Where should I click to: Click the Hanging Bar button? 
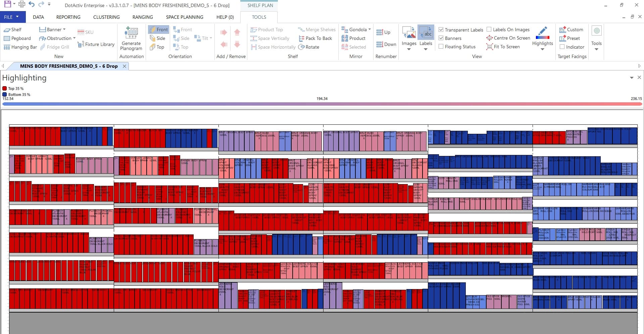(x=20, y=47)
